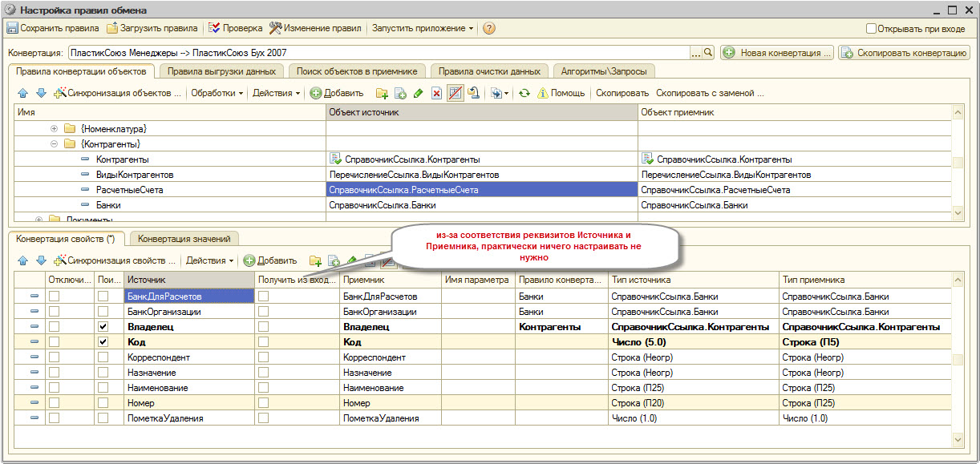This screenshot has height=464, width=980.
Task: Expand the Обработки dropdown menu
Action: click(217, 93)
